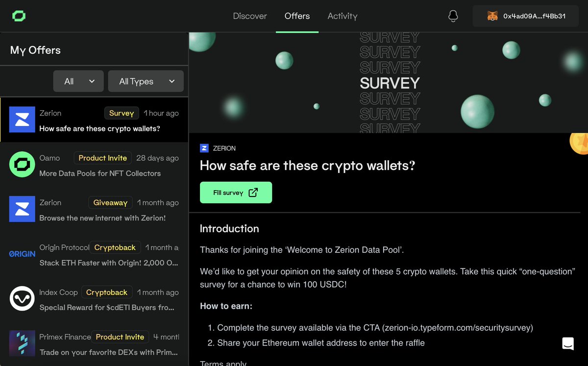Select the Index Coop checkmark logo
588x366 pixels.
point(22,298)
